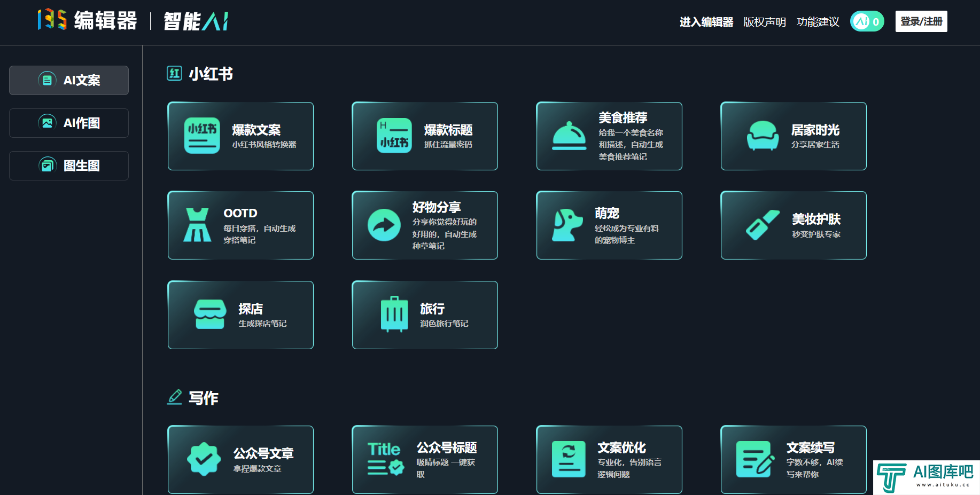Click the 秒变护肤专家 subtitle
Viewport: 980px width, 495px height.
coord(816,234)
